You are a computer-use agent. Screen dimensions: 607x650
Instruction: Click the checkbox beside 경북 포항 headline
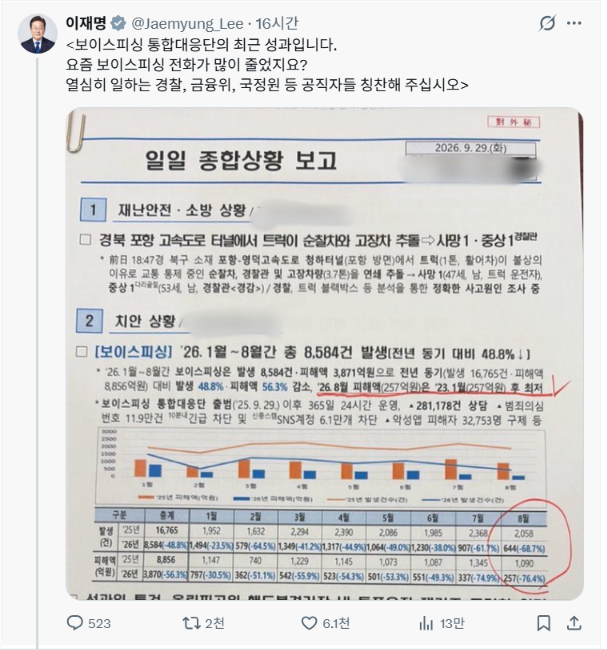tap(85, 240)
